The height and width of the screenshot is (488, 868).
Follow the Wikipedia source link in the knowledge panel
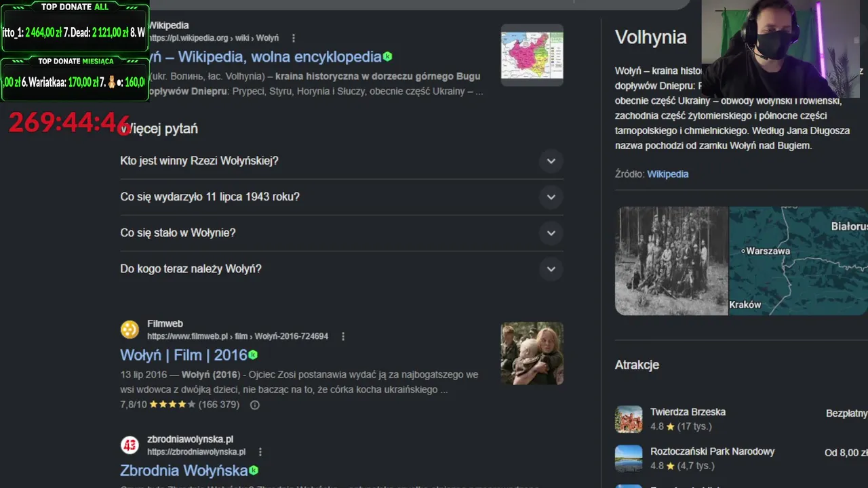[667, 174]
